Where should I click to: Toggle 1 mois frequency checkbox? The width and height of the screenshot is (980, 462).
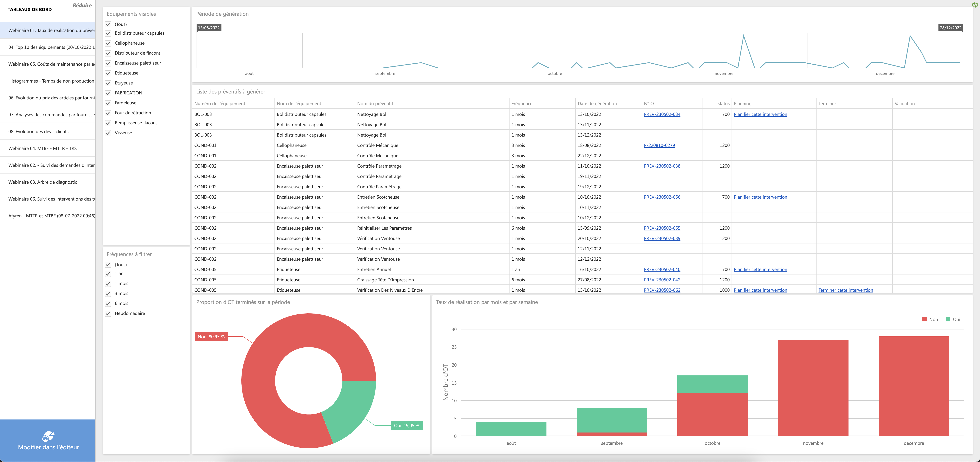pyautogui.click(x=108, y=284)
